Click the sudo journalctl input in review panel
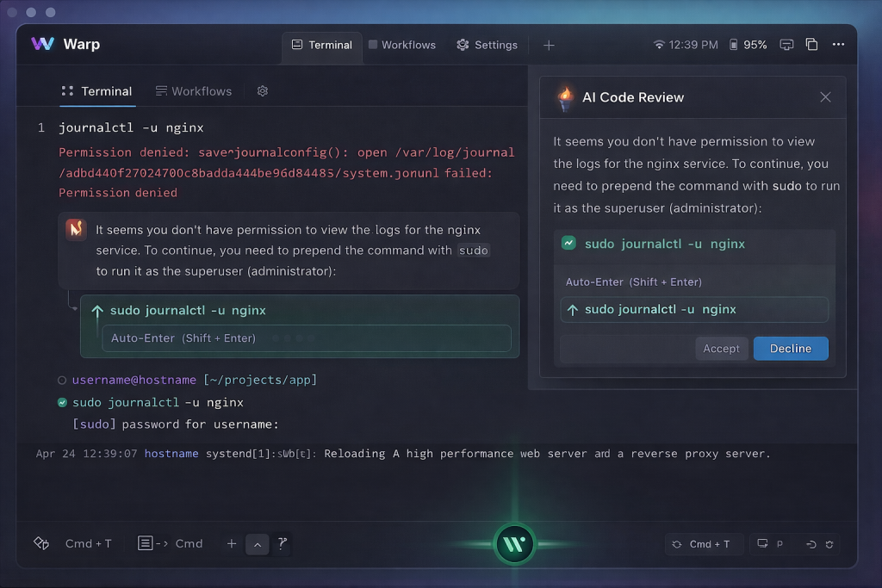 click(694, 309)
